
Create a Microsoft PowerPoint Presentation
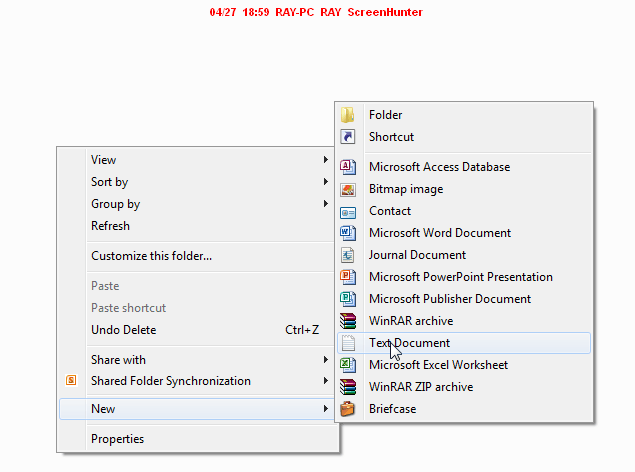click(x=464, y=277)
